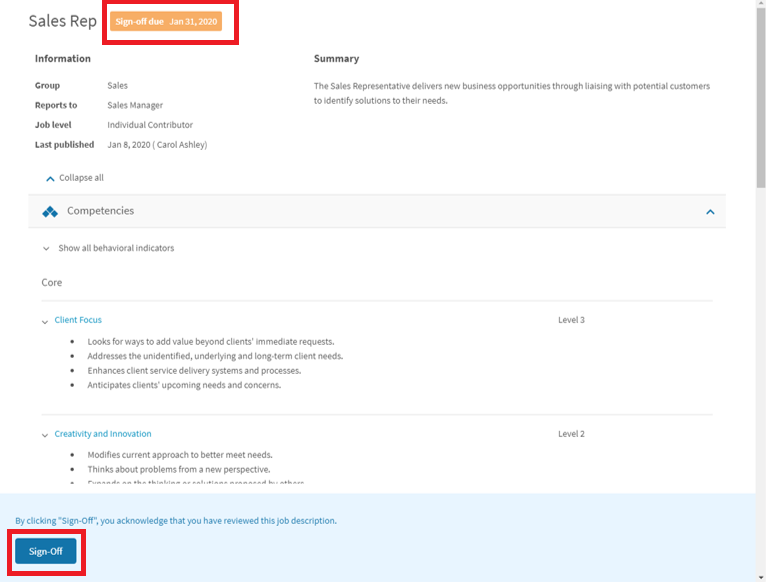Click the scrollbar down arrow
766x582 pixels.
tap(760, 576)
